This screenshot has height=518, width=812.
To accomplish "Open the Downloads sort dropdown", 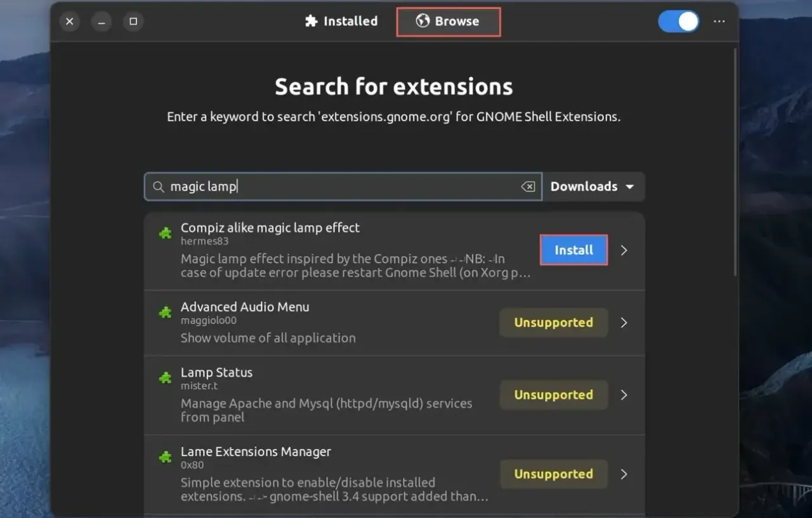I will (x=593, y=186).
